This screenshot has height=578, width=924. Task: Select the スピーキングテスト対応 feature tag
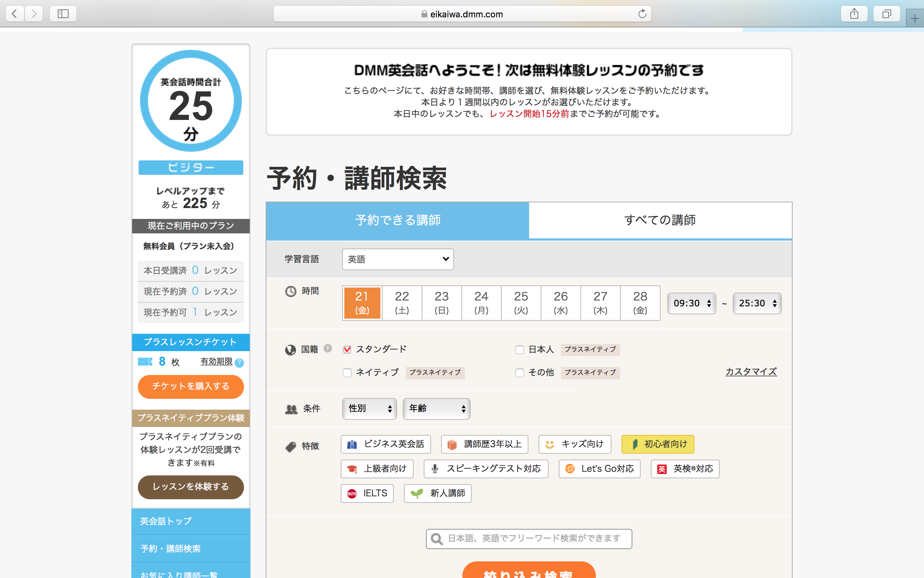pyautogui.click(x=486, y=469)
